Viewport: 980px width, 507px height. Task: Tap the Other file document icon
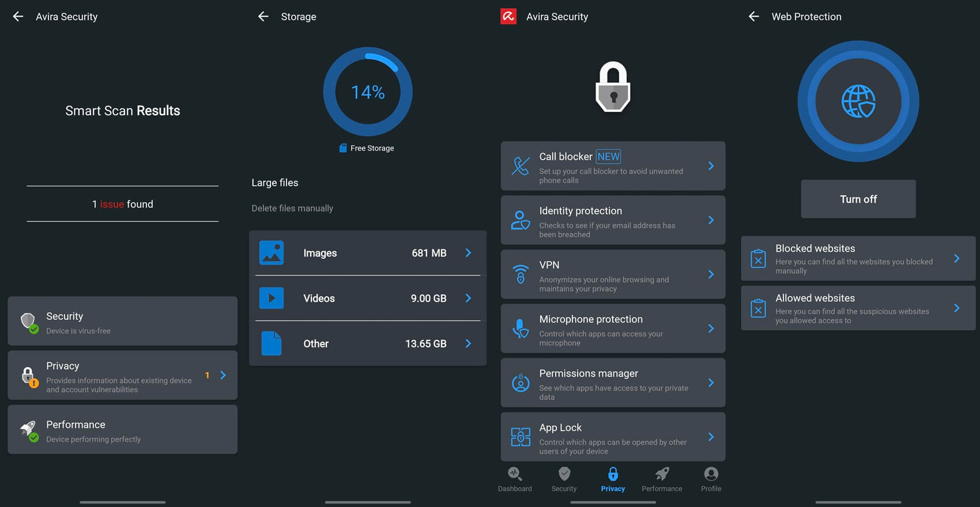pos(272,343)
